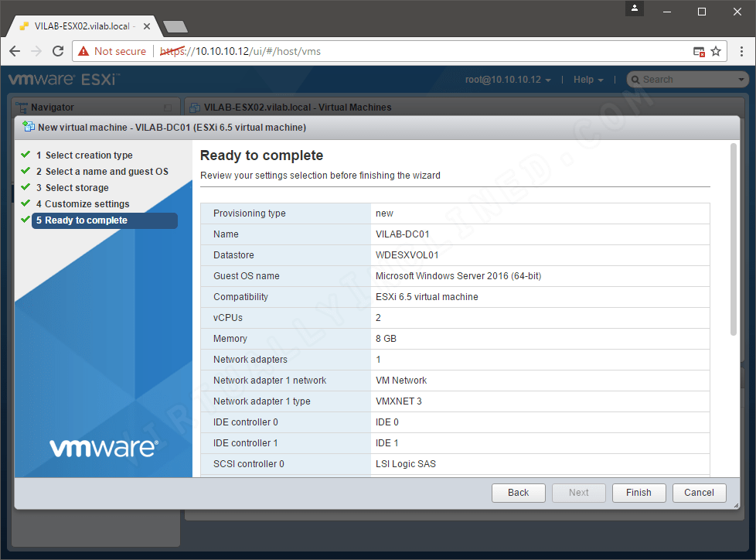Click the search magnifier icon
The height and width of the screenshot is (560, 756).
pos(634,79)
